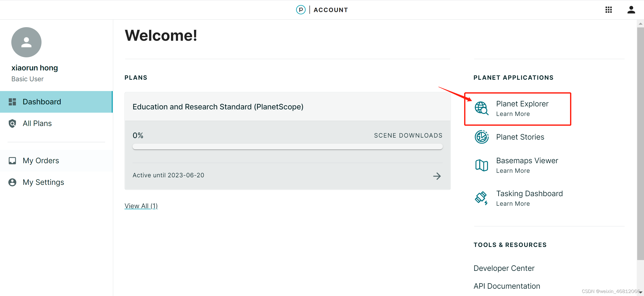This screenshot has height=296, width=644.
Task: Click the ACCOUNT header title
Action: click(331, 10)
